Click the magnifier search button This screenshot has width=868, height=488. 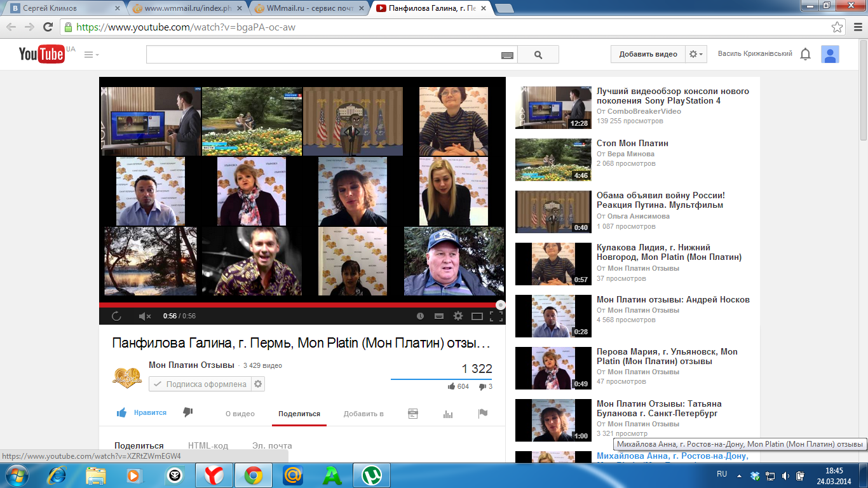coord(538,55)
